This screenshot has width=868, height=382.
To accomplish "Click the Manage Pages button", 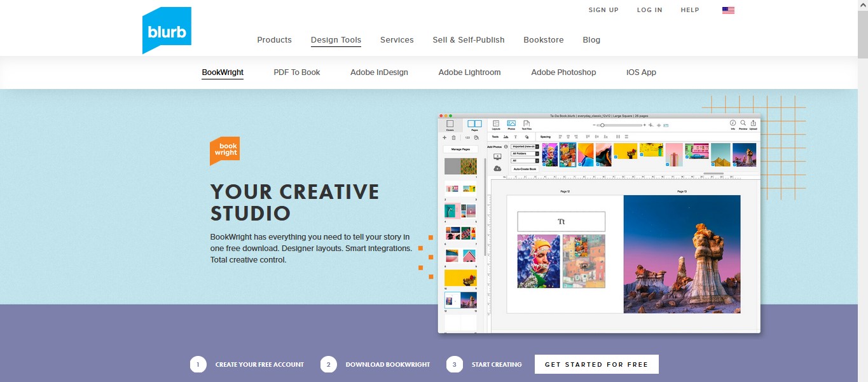I will point(460,149).
